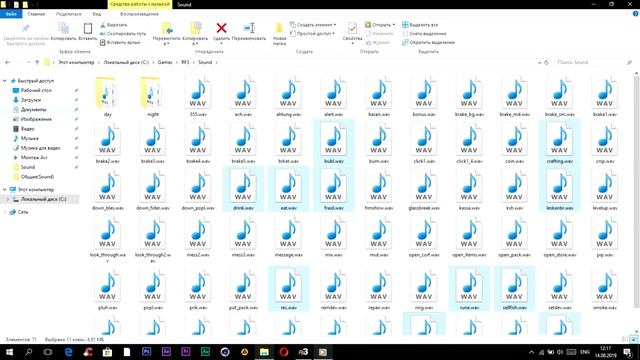The image size is (640, 360).
Task: Click the Invert selection ribbon command
Action: (x=428, y=42)
